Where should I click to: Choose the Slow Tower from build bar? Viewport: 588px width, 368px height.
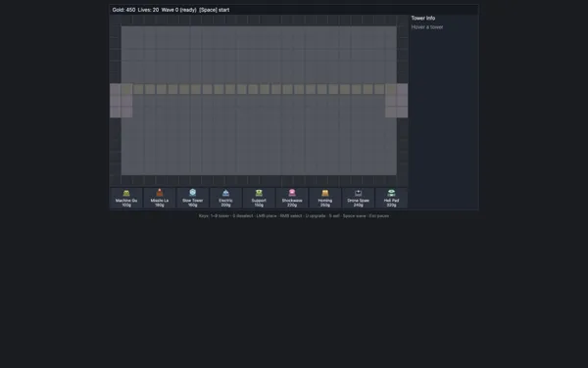tap(192, 198)
